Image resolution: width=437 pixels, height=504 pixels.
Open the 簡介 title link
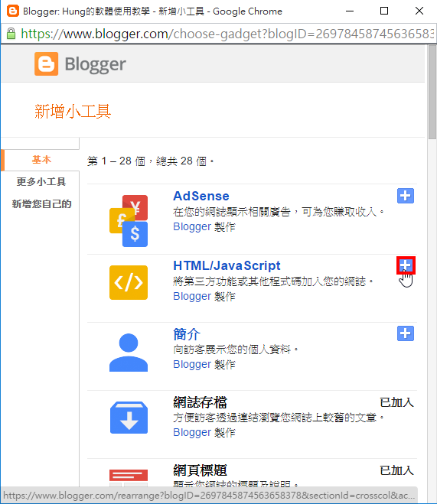pos(187,334)
